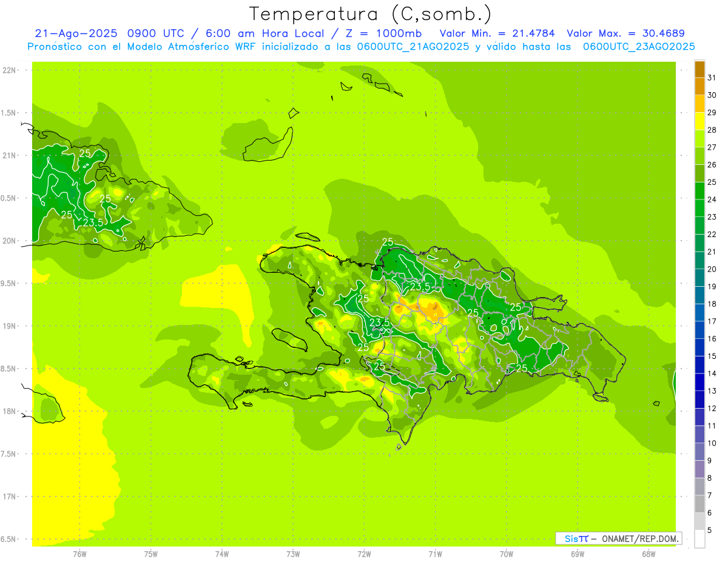728x562 pixels.
Task: Click the "21N" latitude label
Action: (9, 156)
